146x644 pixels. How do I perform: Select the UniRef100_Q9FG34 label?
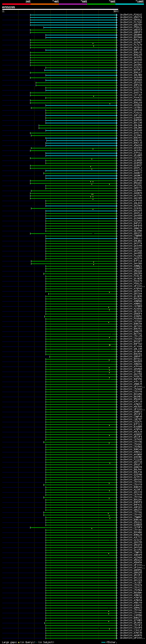pos(131,85)
